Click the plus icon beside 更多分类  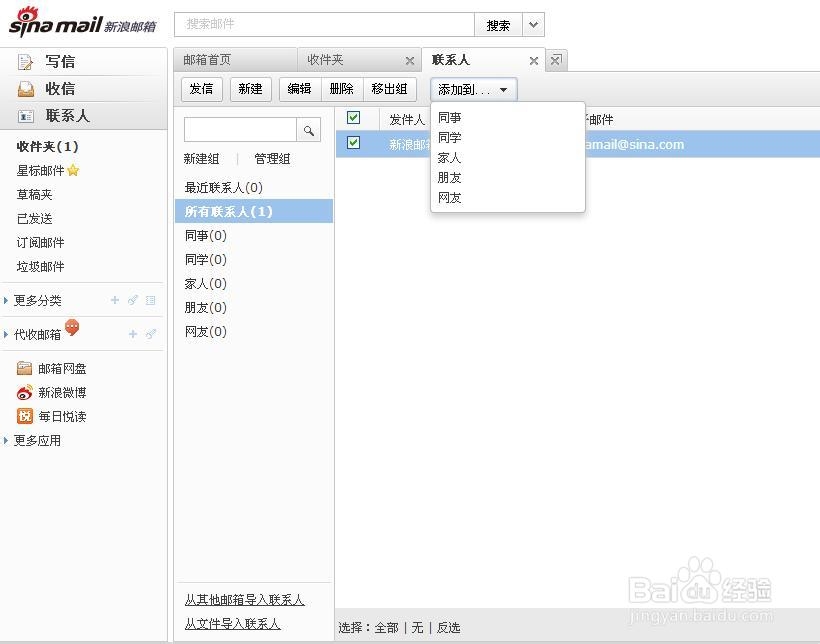pyautogui.click(x=114, y=300)
